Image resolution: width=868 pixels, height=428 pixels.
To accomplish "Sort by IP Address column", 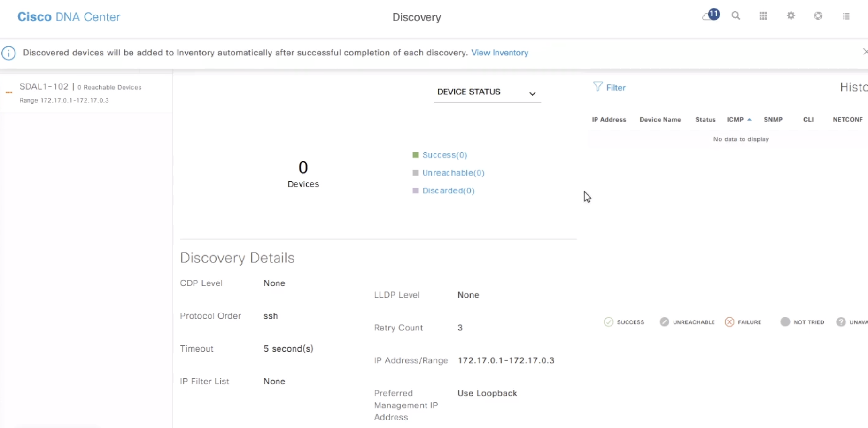I will pyautogui.click(x=609, y=120).
